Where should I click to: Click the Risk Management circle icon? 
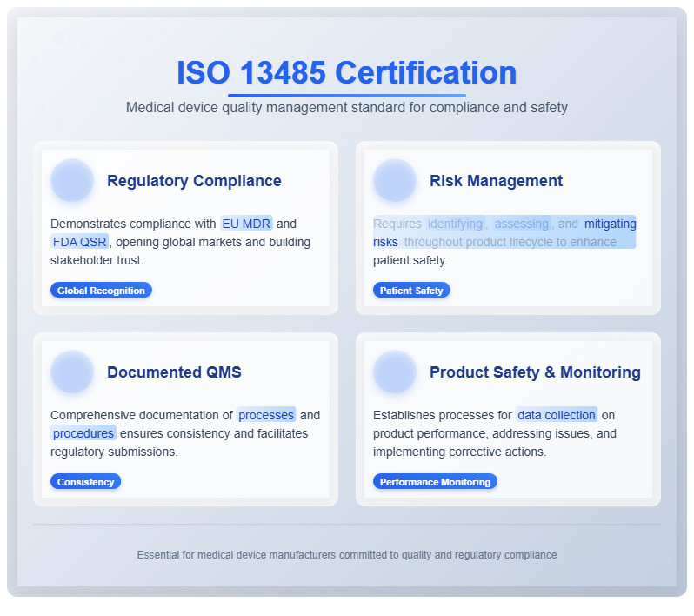(395, 181)
